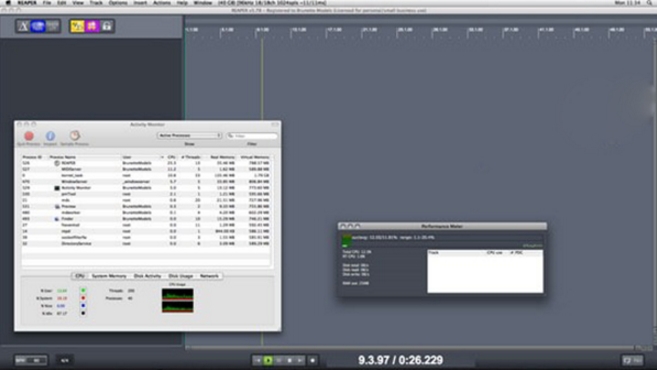Click the yellow toolbar icon in REAPER
The image size is (657, 370).
click(x=77, y=26)
